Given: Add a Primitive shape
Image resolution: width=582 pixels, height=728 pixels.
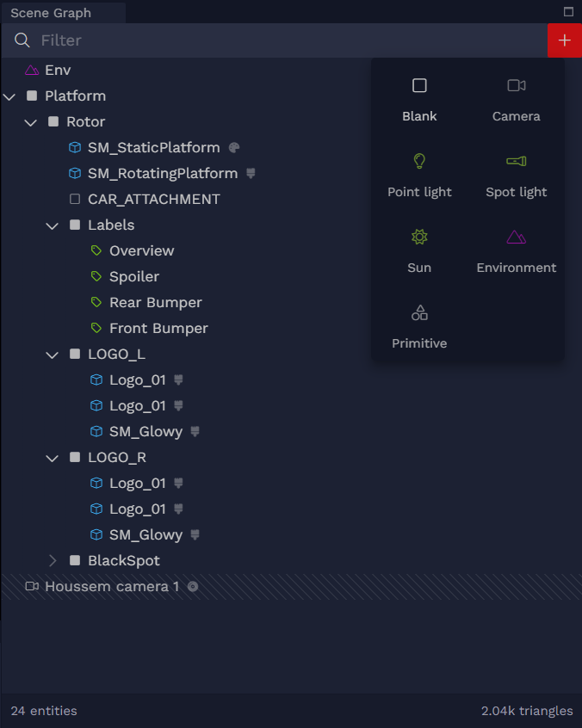Looking at the screenshot, I should tap(419, 327).
